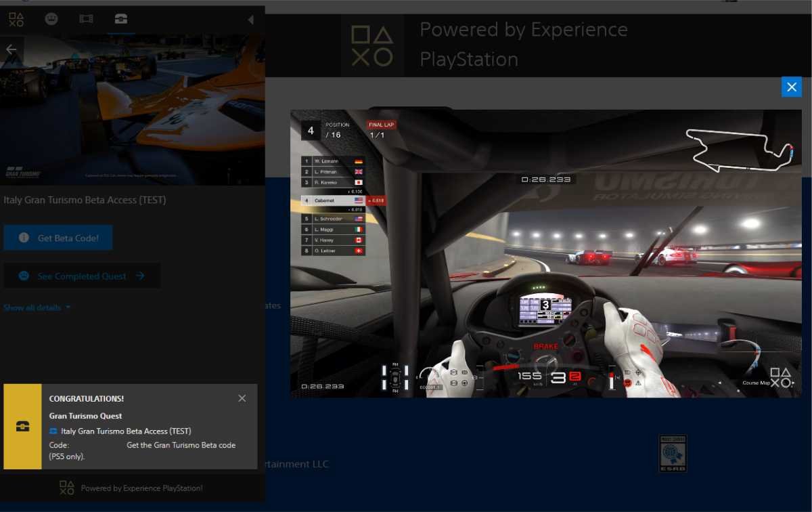Screen dimensions: 812x512
Task: Click the PlayStation shapes logo in sidebar footer
Action: click(x=66, y=488)
